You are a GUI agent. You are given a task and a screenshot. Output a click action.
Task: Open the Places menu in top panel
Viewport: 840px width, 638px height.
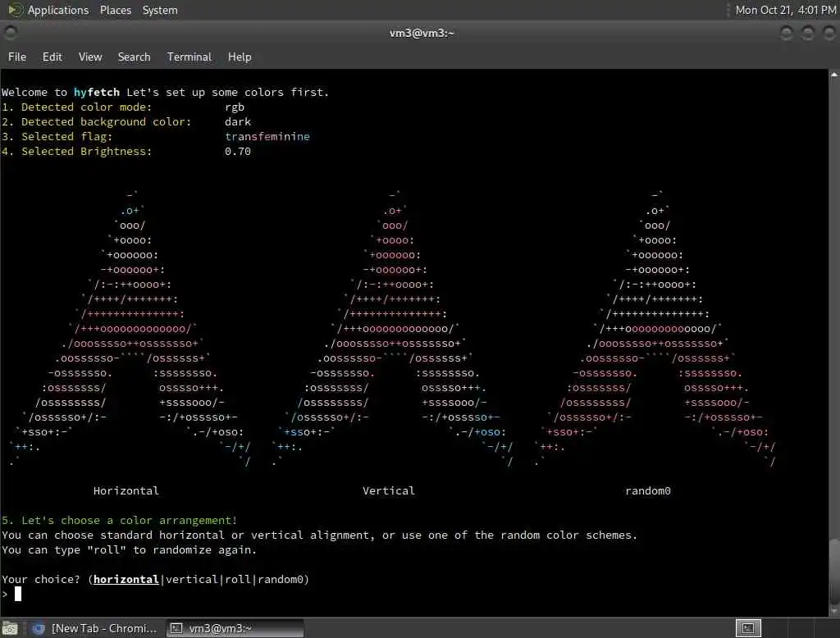[x=115, y=10]
